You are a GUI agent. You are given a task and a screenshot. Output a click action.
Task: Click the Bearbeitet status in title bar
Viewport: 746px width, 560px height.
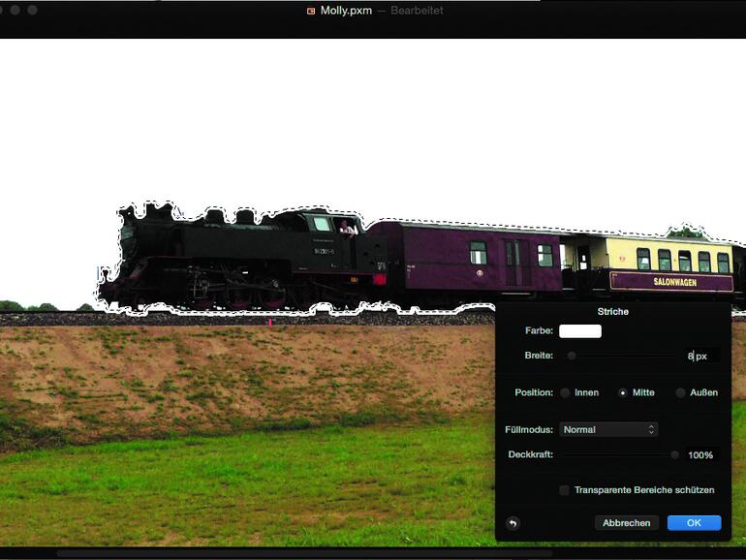tap(417, 11)
